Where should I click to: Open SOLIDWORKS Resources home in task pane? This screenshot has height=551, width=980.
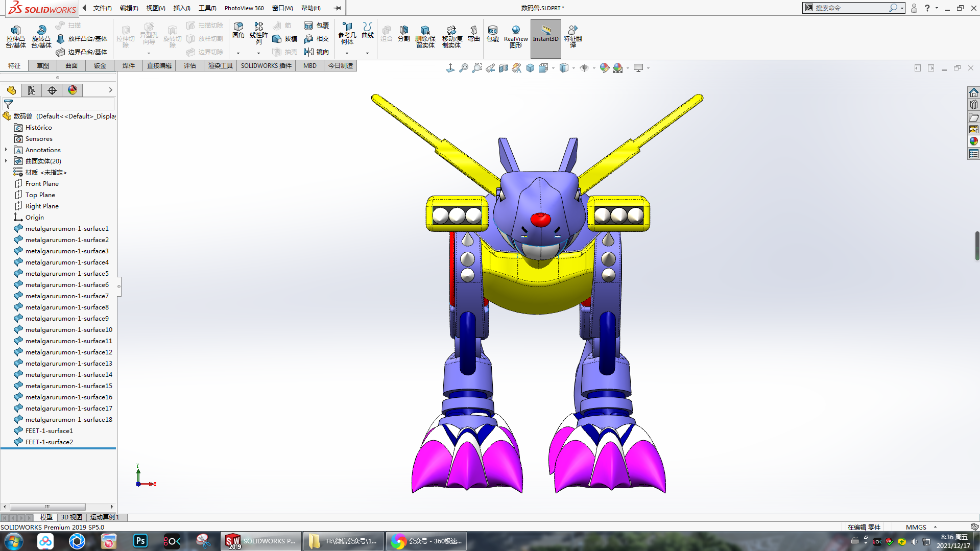click(974, 92)
